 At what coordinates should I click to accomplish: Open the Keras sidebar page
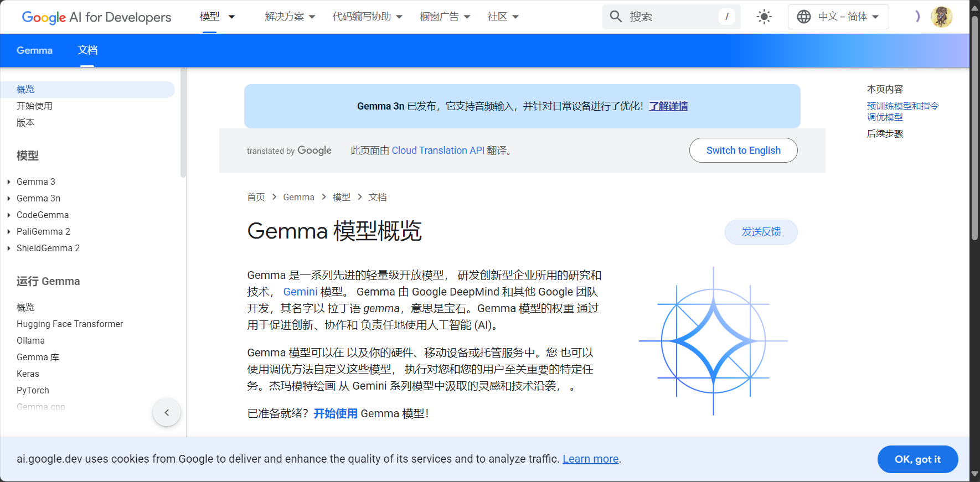(28, 374)
